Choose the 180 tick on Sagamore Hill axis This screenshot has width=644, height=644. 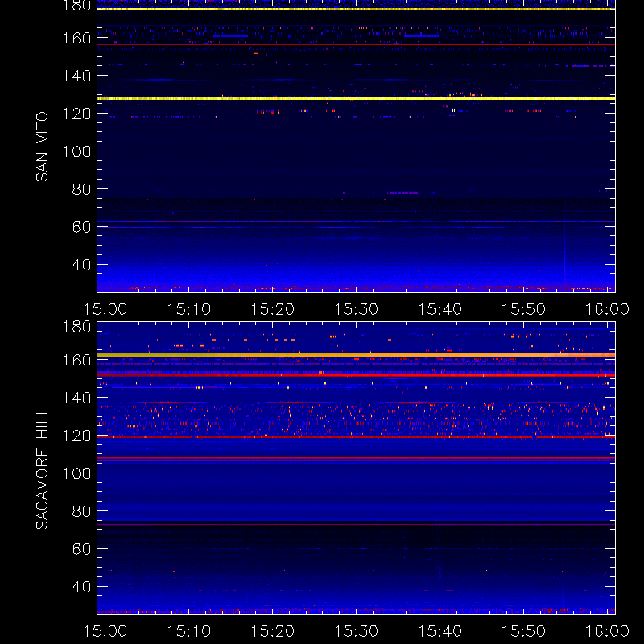(x=76, y=327)
